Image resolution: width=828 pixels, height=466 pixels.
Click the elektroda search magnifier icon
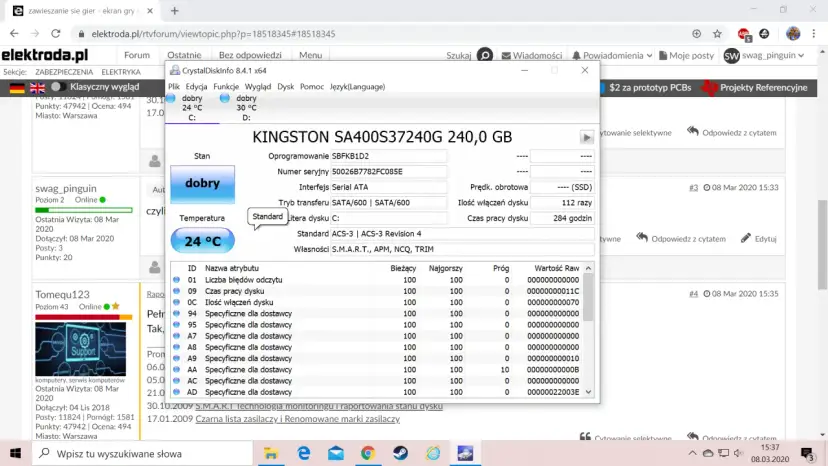(484, 56)
